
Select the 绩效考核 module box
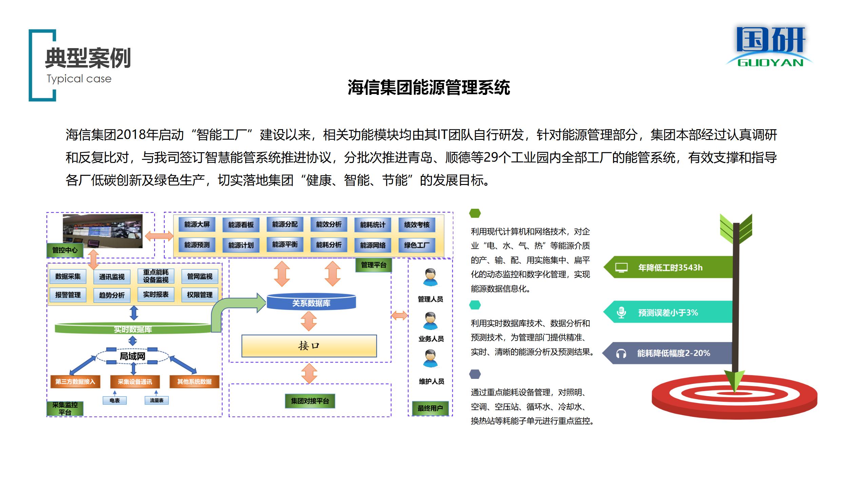tap(417, 225)
